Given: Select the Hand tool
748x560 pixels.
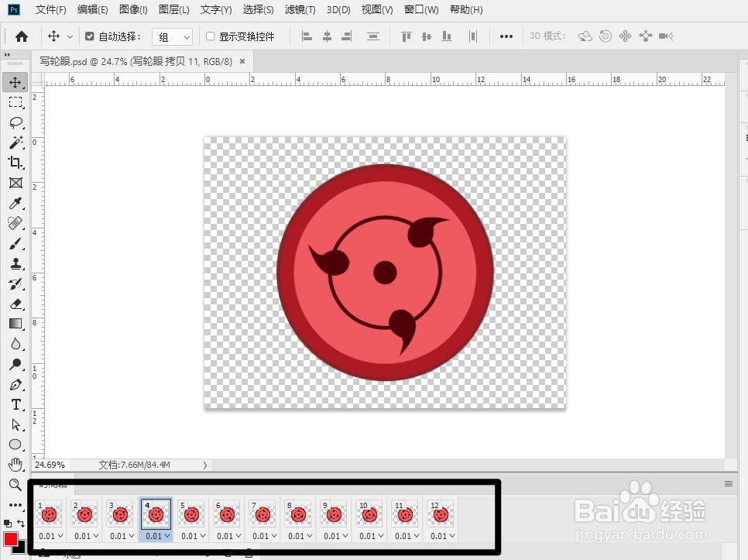Looking at the screenshot, I should click(x=15, y=465).
